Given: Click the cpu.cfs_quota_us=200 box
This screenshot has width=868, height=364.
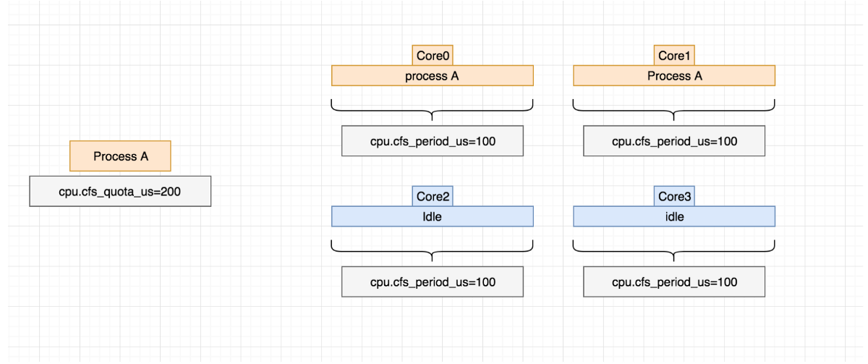Looking at the screenshot, I should click(x=120, y=191).
